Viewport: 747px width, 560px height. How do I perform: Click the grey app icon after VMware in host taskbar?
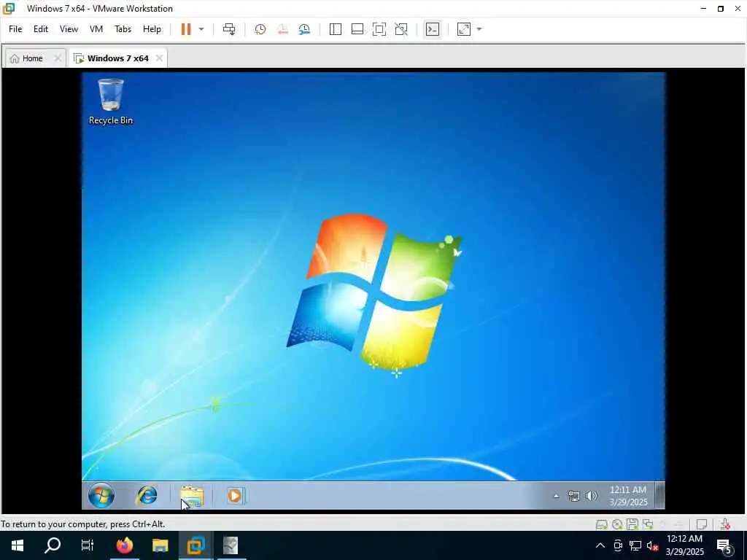coord(231,545)
